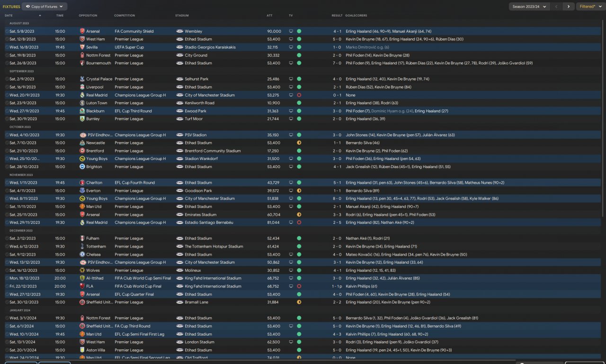Click the green win indicator in the Bournemouth row
Viewport: 606px width, 364px height.
(x=299, y=63)
